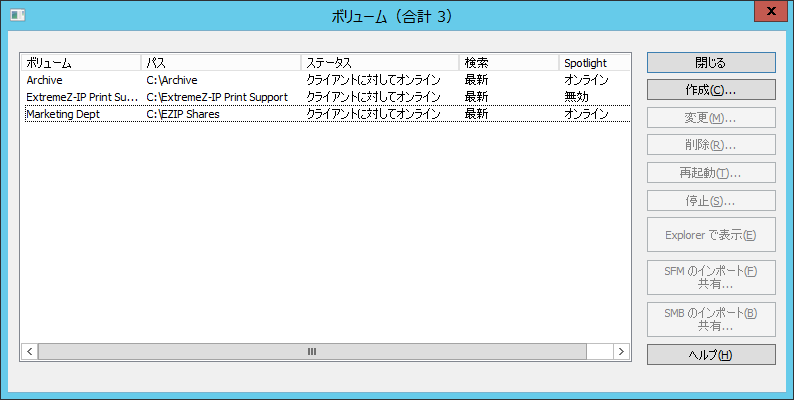This screenshot has width=794, height=400.
Task: Sort by 検索 column header
Action: (508, 62)
